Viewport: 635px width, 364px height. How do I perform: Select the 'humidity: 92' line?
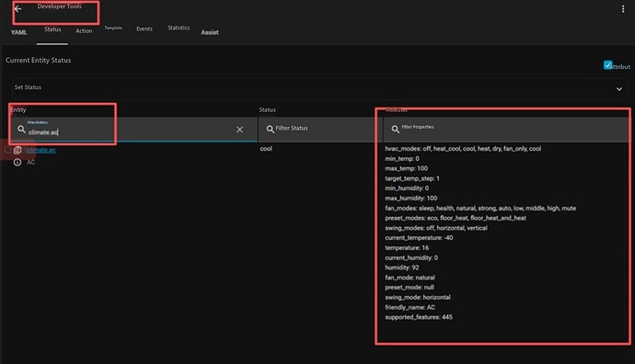tap(402, 267)
